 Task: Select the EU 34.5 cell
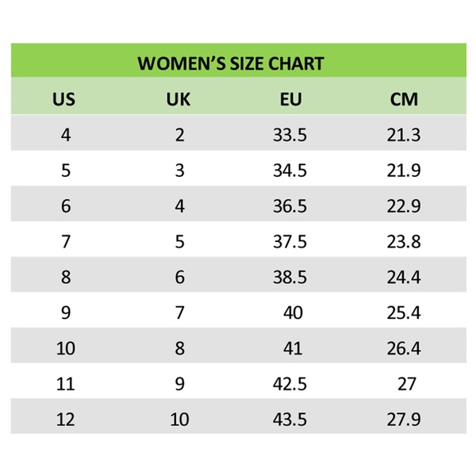(290, 171)
